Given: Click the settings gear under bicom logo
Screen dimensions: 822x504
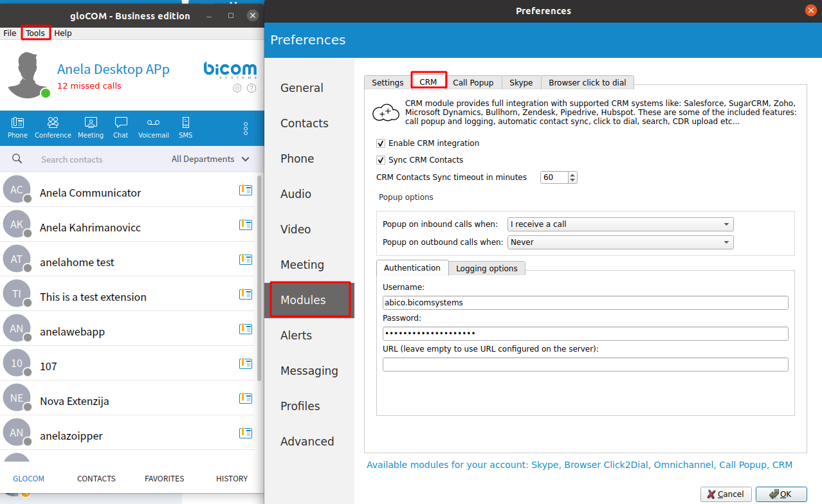Looking at the screenshot, I should (237, 88).
